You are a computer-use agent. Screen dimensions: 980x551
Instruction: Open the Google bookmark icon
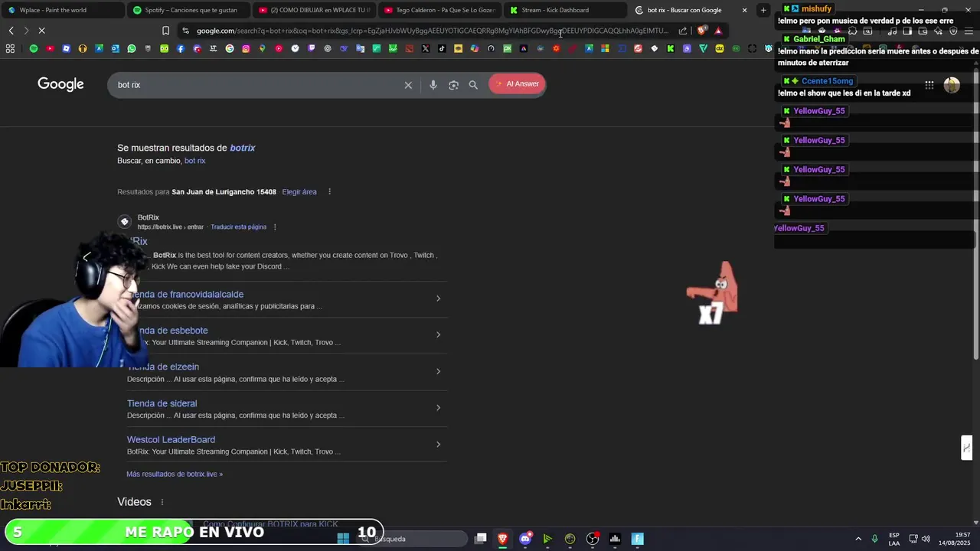click(230, 49)
